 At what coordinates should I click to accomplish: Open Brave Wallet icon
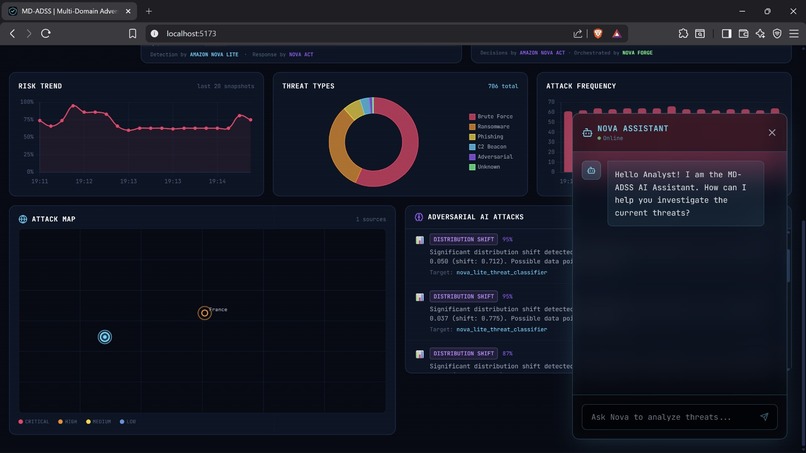[743, 33]
